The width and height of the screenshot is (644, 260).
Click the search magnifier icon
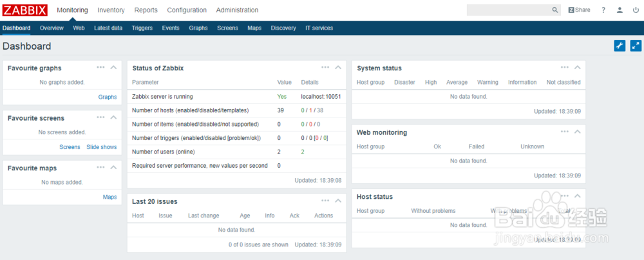point(555,10)
